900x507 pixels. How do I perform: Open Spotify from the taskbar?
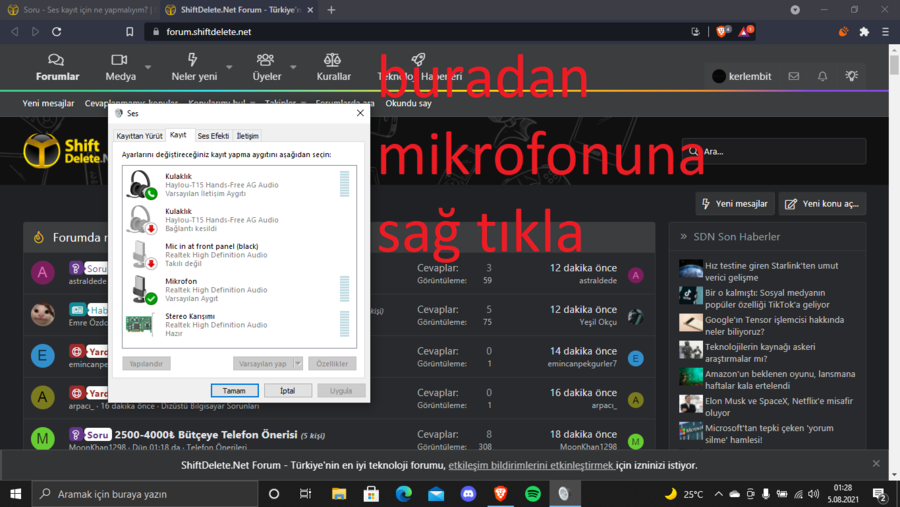pos(532,494)
